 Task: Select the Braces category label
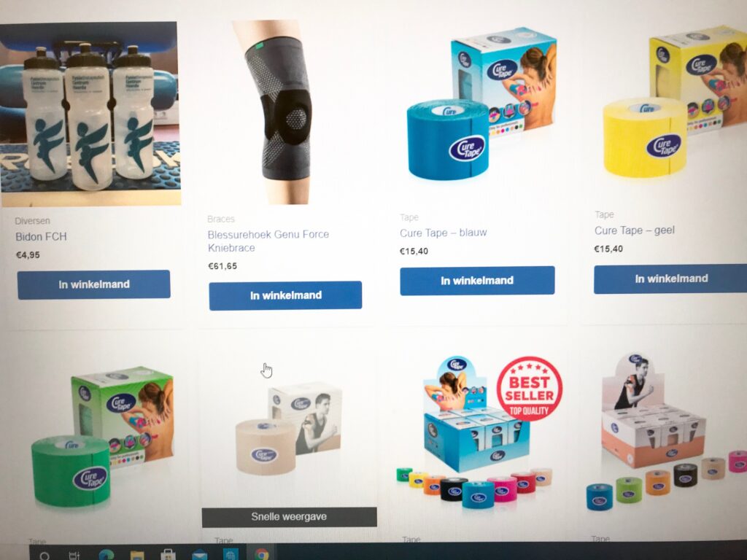(x=221, y=219)
